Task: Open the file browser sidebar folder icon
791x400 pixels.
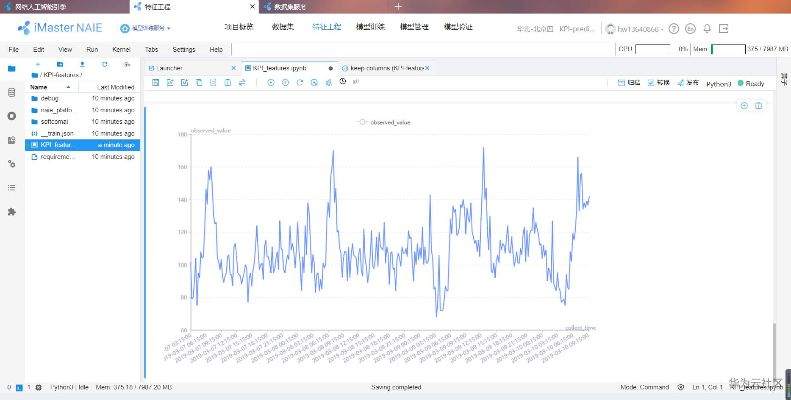Action: [x=12, y=69]
